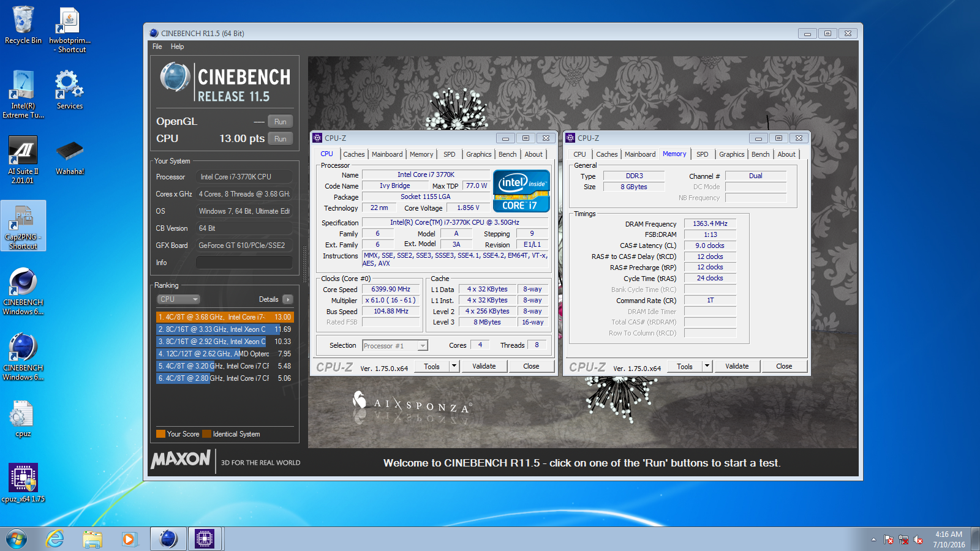Open About tab in right CPU-Z window
Viewport: 980px width, 551px height.
(786, 154)
